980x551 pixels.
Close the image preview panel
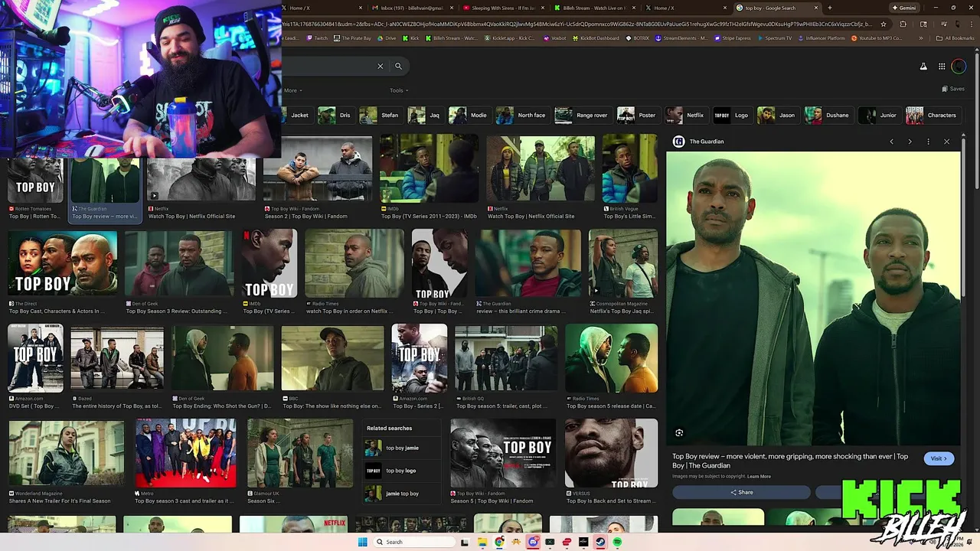click(946, 142)
